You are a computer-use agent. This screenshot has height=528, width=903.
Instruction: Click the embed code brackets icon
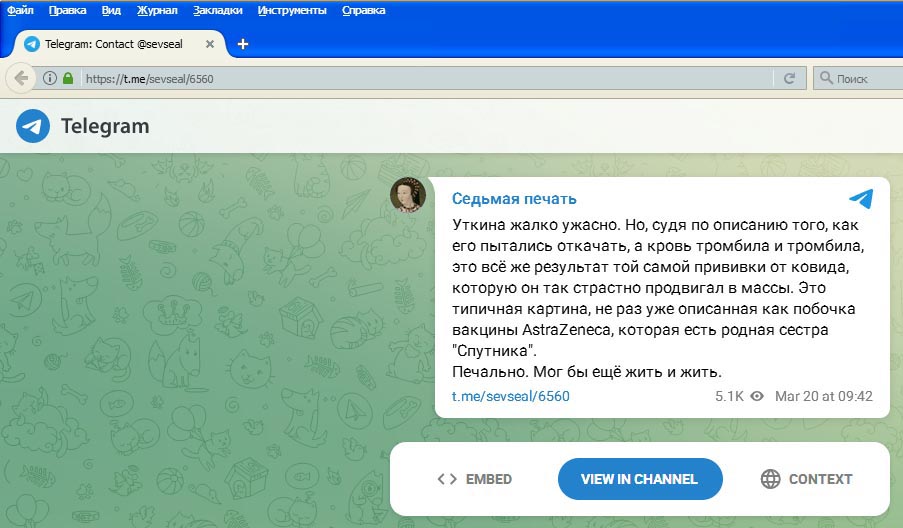tap(447, 479)
